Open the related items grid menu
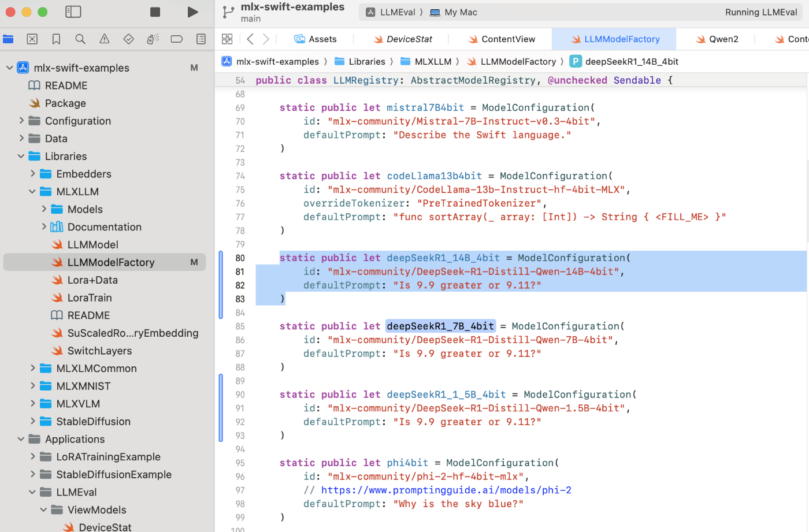Viewport: 809px width, 532px height. [227, 39]
